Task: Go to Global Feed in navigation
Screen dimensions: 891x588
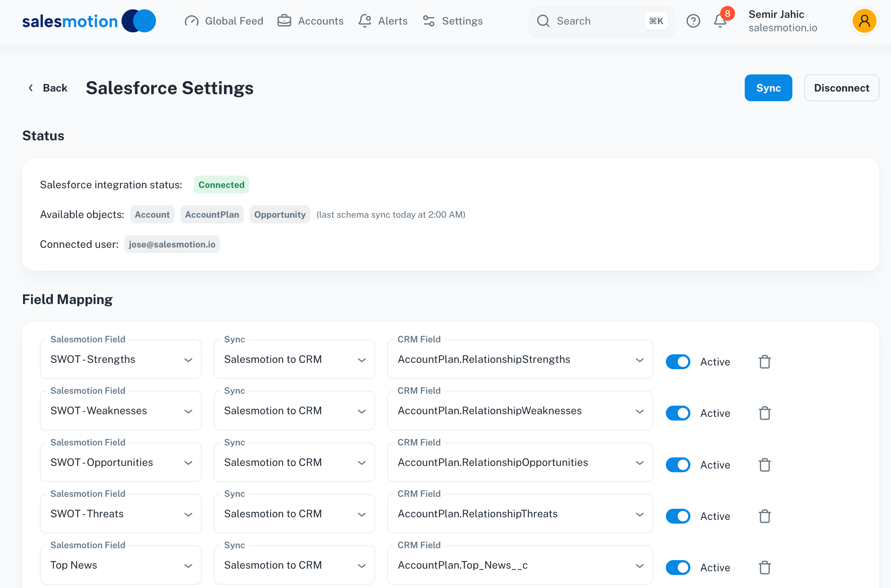Action: (224, 21)
